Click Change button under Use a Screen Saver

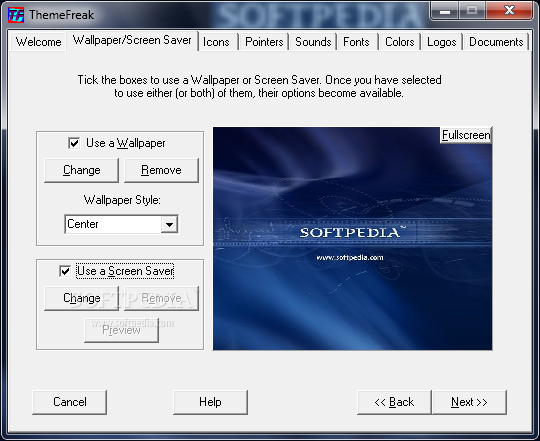82,298
